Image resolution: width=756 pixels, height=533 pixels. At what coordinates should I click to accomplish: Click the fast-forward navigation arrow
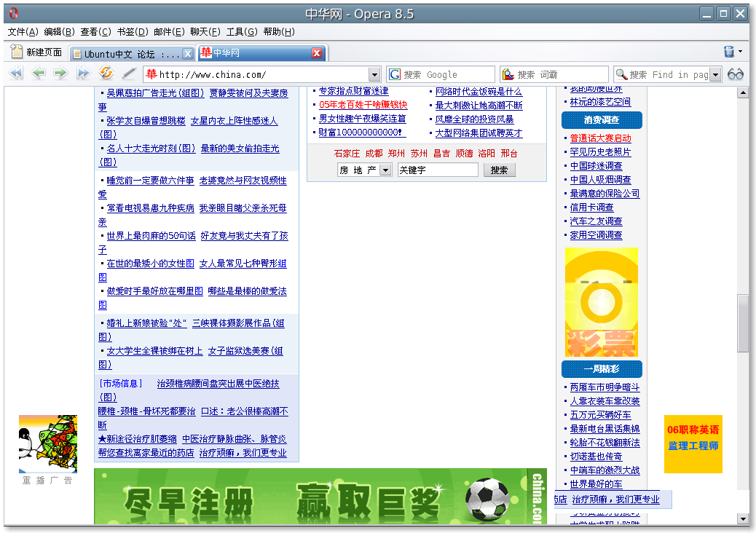(83, 74)
